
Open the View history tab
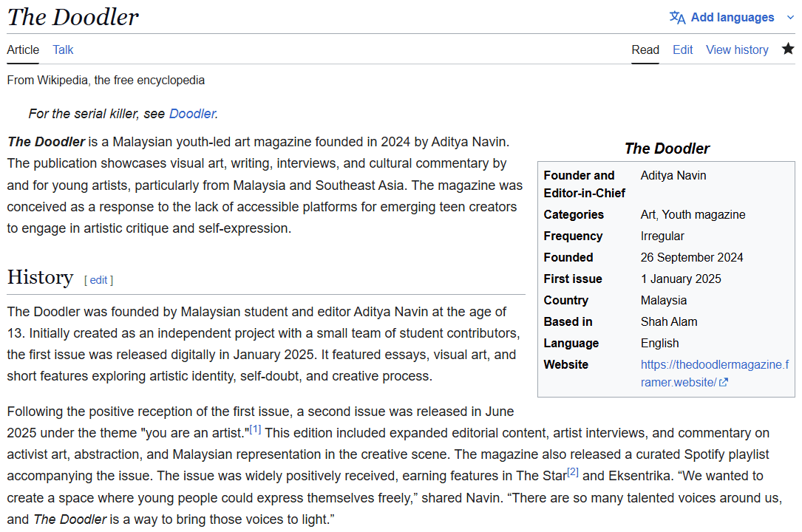pyautogui.click(x=737, y=50)
